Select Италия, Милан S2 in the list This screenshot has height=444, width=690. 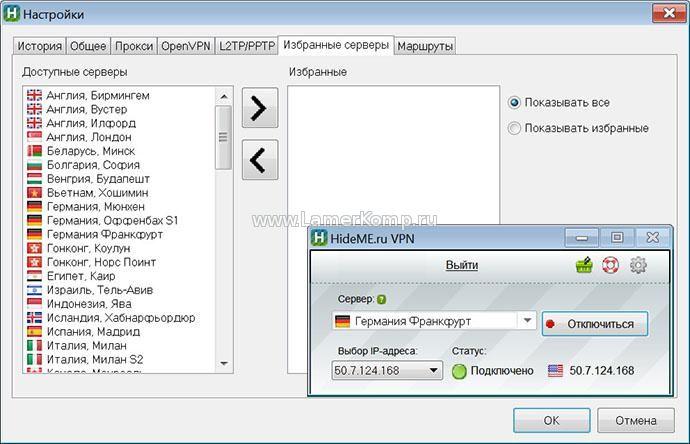[x=95, y=359]
